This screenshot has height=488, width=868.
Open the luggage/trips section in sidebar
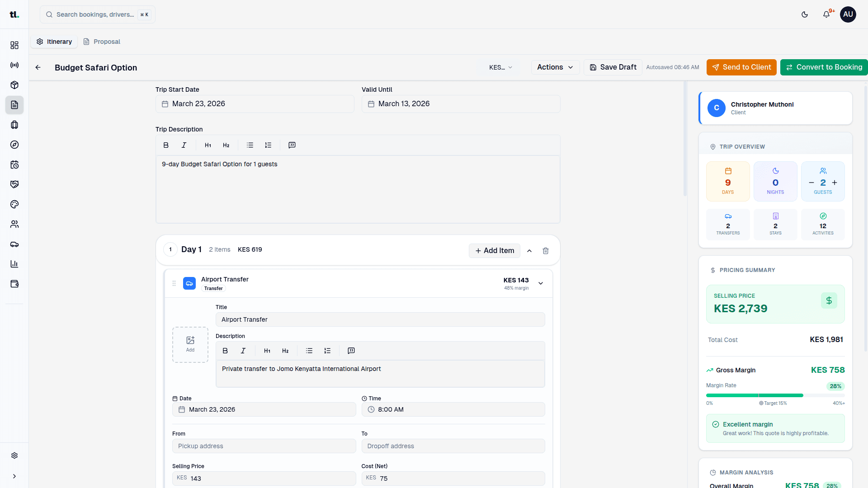[14, 125]
